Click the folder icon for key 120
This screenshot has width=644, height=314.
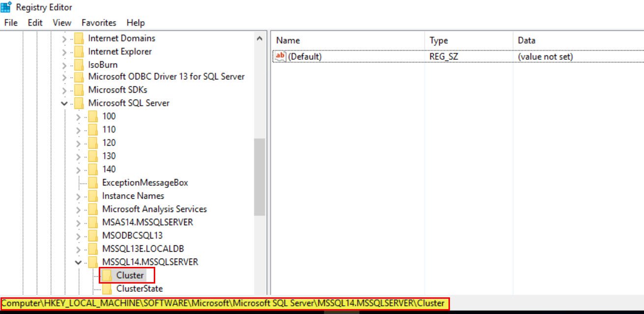pyautogui.click(x=93, y=143)
